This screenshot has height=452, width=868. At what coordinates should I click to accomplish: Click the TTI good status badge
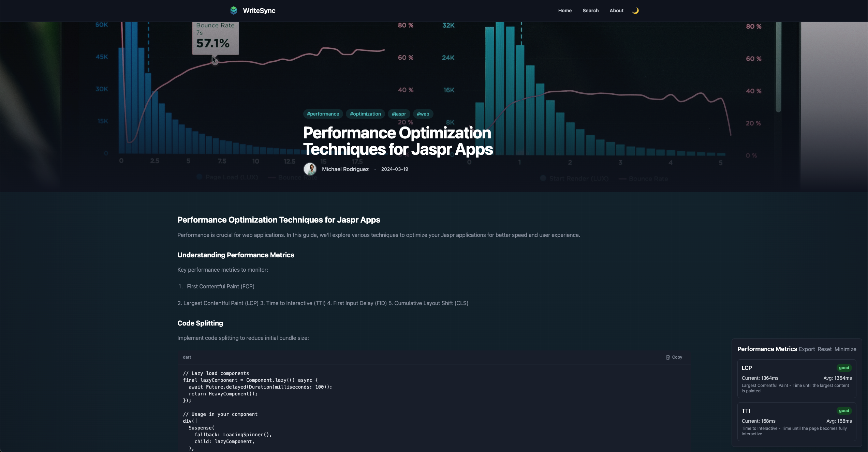click(844, 411)
